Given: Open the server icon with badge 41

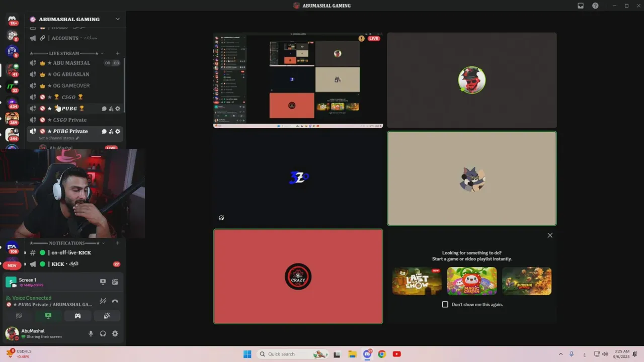Looking at the screenshot, I should (x=12, y=70).
